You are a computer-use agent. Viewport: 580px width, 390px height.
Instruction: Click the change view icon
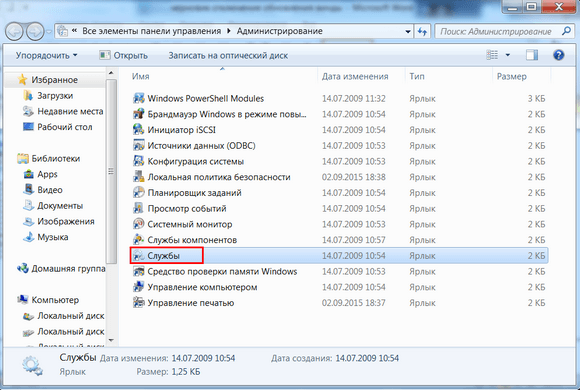(492, 56)
